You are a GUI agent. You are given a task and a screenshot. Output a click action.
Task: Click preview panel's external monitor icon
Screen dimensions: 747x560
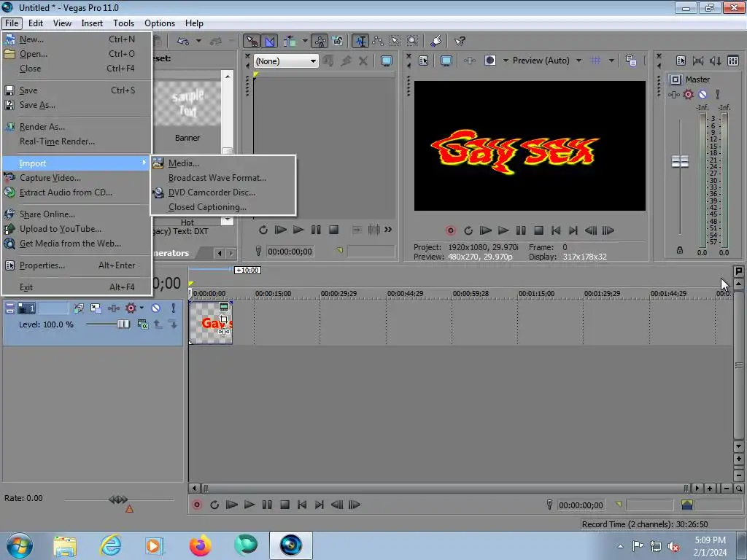(446, 61)
